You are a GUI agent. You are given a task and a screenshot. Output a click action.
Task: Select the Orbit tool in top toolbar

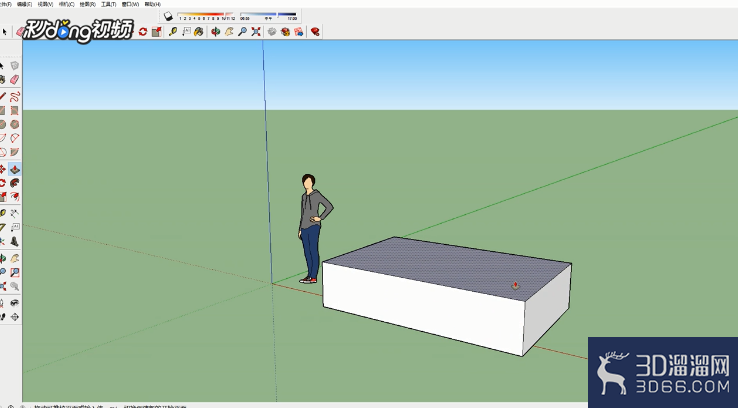click(216, 32)
